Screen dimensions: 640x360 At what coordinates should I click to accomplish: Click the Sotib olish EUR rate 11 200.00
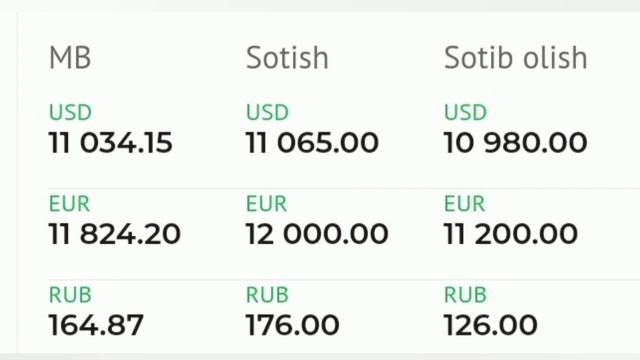click(x=511, y=234)
